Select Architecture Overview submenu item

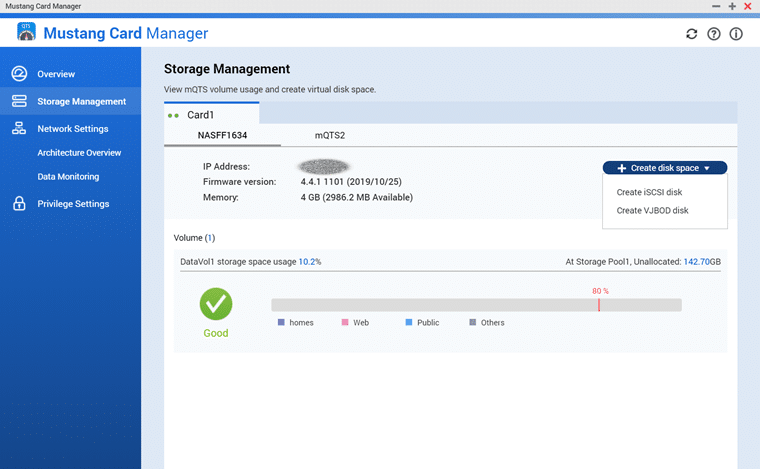[x=79, y=153]
